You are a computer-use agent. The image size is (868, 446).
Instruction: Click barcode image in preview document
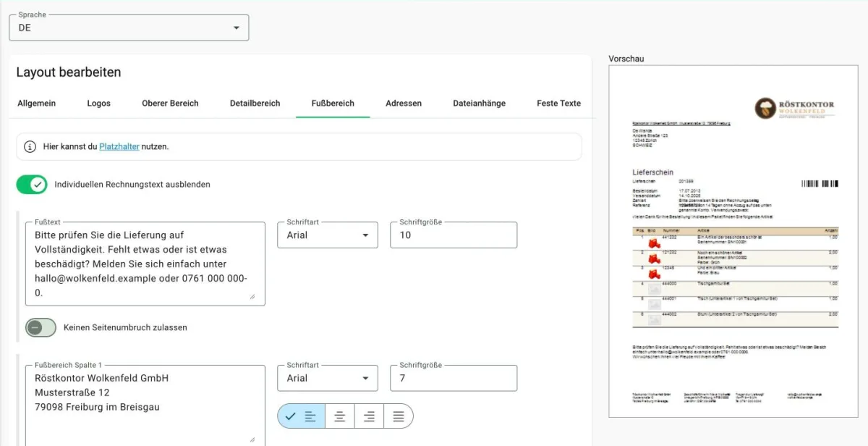[820, 184]
